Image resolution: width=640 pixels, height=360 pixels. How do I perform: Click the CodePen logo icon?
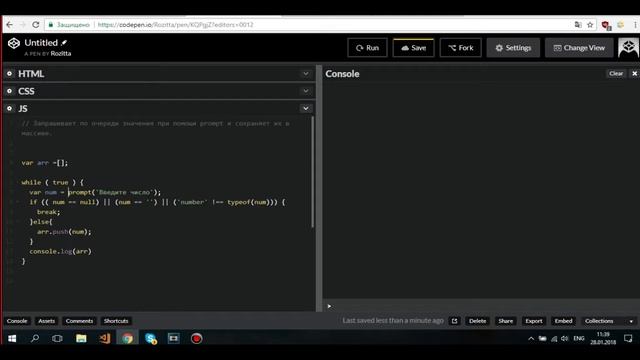pyautogui.click(x=14, y=43)
